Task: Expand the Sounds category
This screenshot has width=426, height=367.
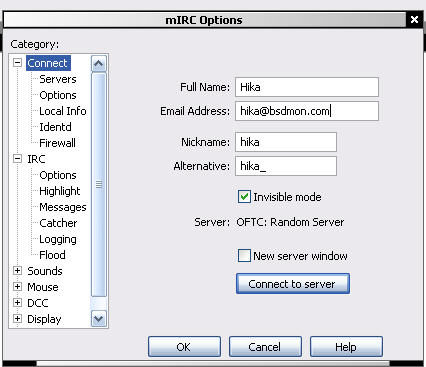Action: (x=17, y=271)
